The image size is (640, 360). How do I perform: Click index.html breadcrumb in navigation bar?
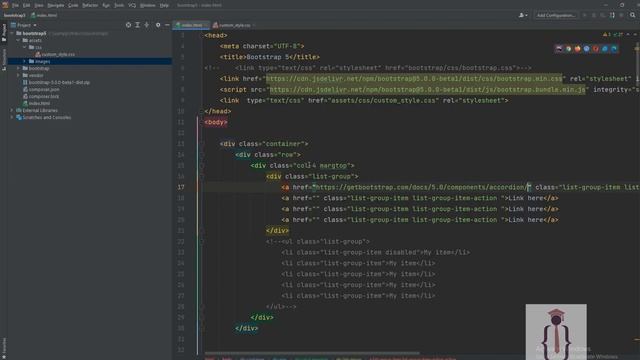click(44, 15)
